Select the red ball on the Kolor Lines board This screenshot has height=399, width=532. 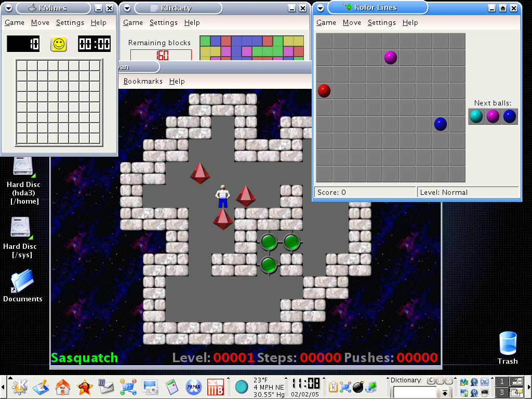pos(324,91)
